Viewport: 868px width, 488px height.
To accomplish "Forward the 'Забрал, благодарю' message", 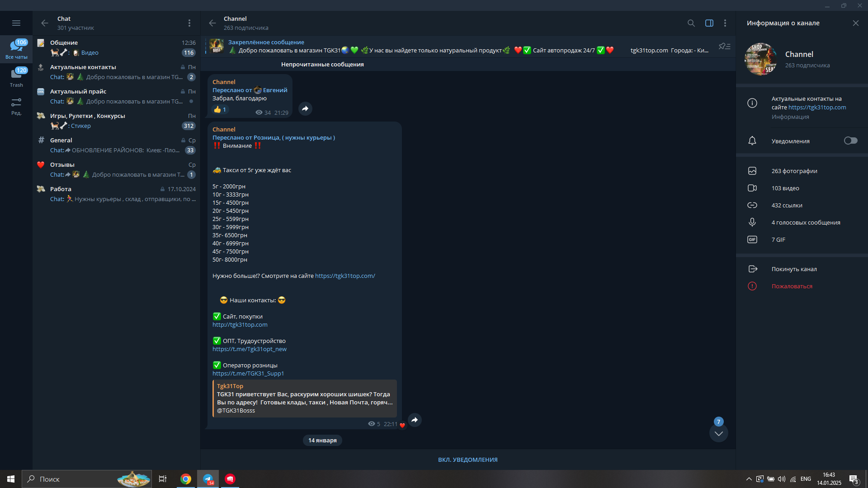I will (x=306, y=108).
